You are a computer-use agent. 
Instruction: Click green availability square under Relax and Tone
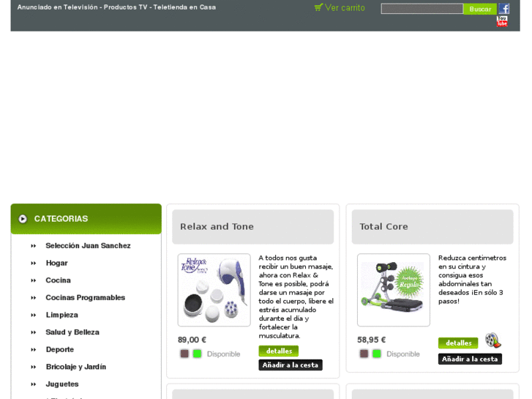(197, 354)
